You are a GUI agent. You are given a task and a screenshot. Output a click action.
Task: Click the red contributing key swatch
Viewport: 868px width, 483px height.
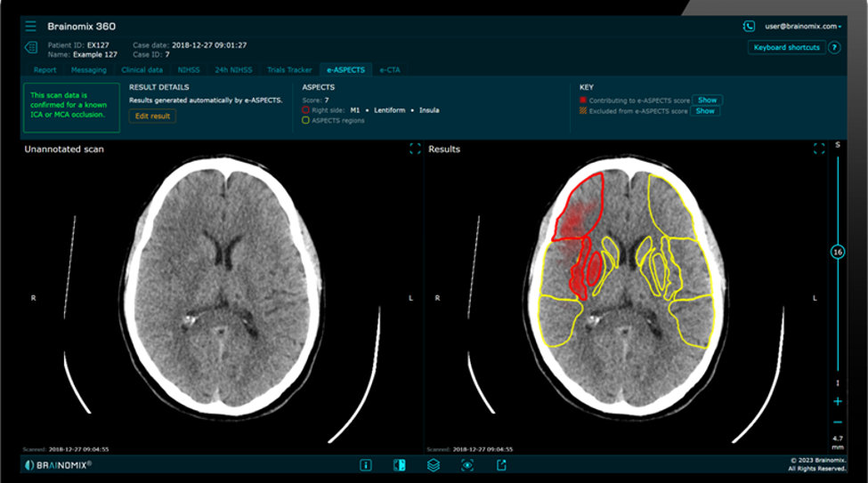583,101
